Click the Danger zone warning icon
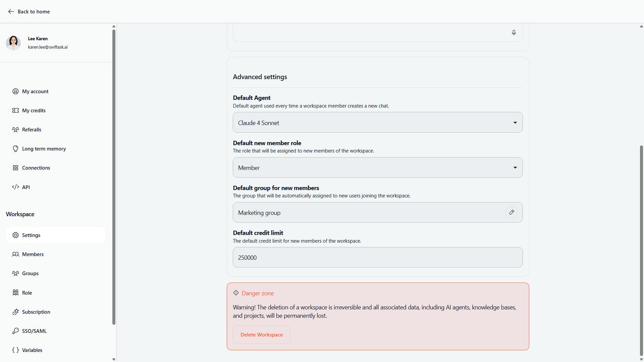644x362 pixels. click(236, 293)
